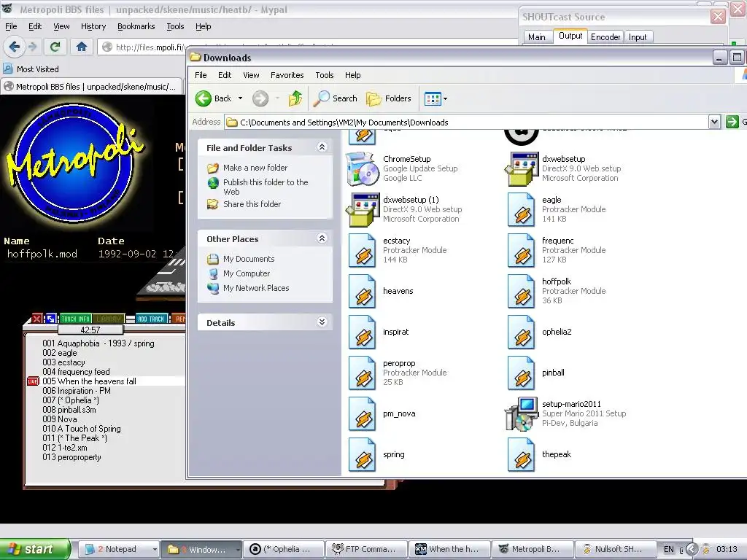Open My Documents in Other Places
This screenshot has height=560, width=747.
click(249, 259)
